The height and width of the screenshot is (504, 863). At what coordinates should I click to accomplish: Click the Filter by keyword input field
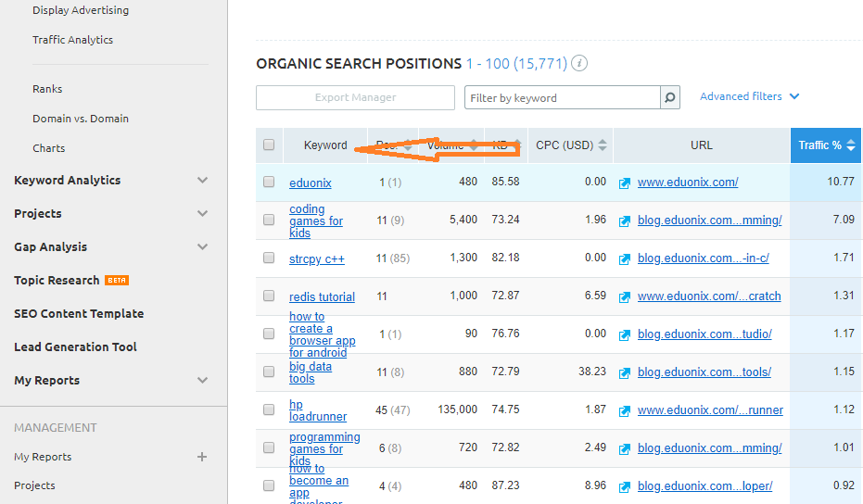563,97
